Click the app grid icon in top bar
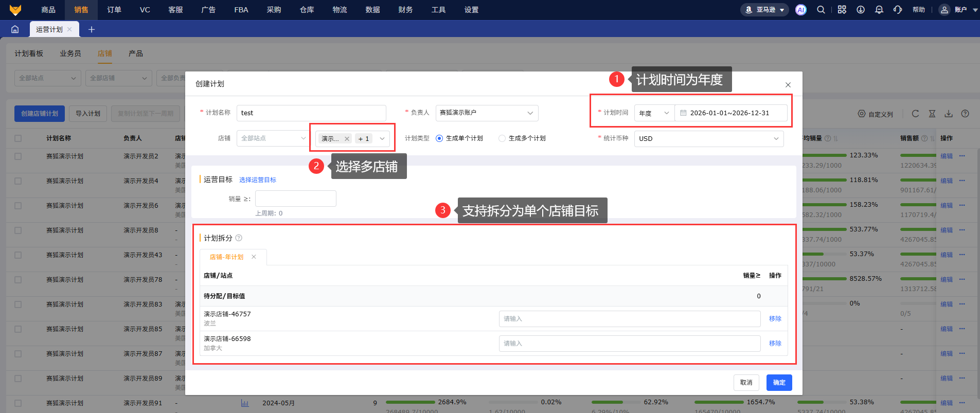Viewport: 980px width, 413px height. [842, 10]
